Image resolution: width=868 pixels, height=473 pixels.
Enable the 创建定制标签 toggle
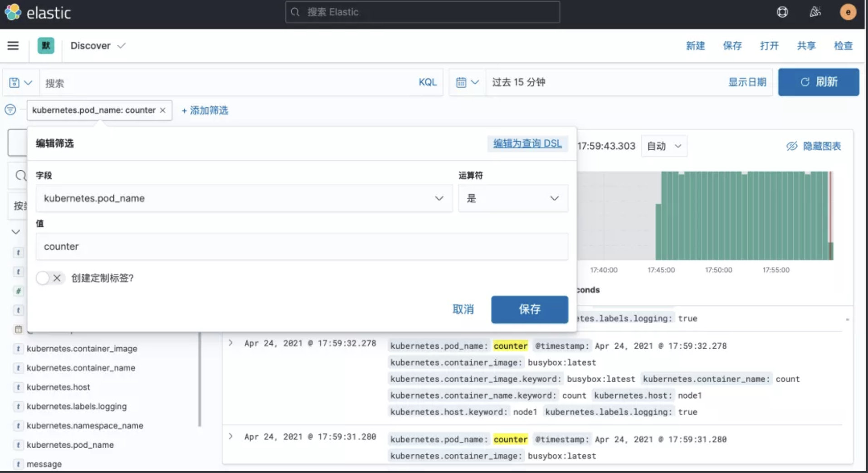[x=42, y=278]
